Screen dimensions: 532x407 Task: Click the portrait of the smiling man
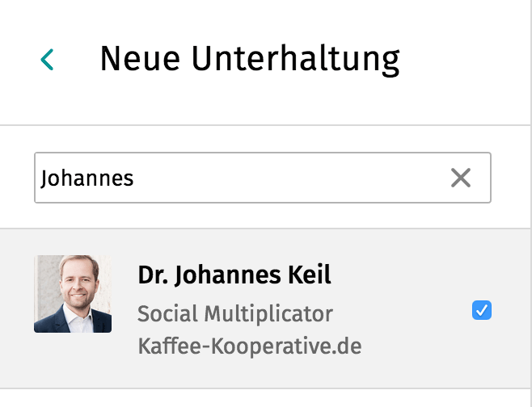[x=73, y=293]
